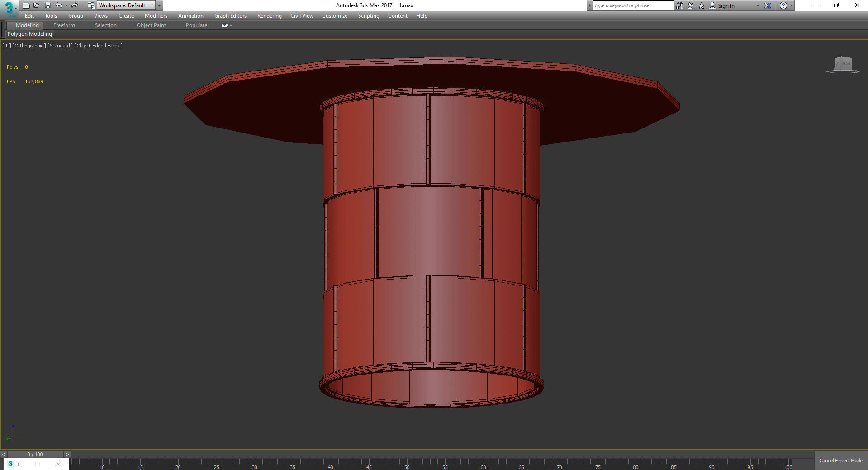Open the Subscription Center satellite icon
The width and height of the screenshot is (868, 470).
(691, 5)
